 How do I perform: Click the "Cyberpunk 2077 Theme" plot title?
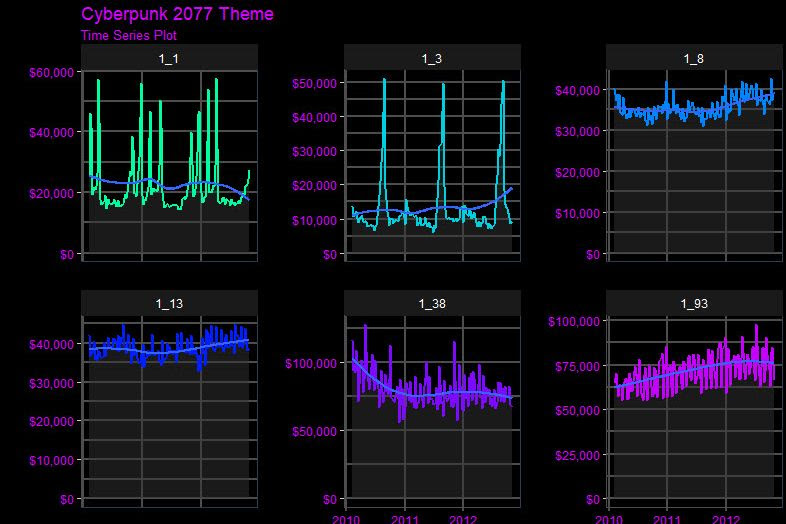[177, 14]
